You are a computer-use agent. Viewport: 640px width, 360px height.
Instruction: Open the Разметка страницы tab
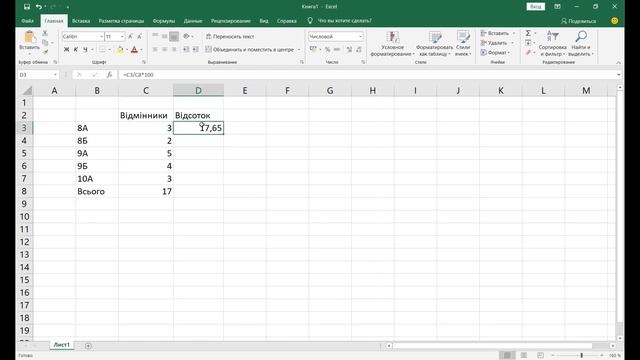121,21
